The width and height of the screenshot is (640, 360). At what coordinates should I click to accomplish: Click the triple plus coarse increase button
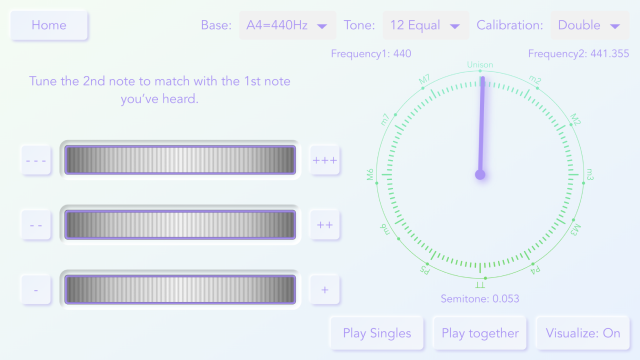(x=325, y=160)
